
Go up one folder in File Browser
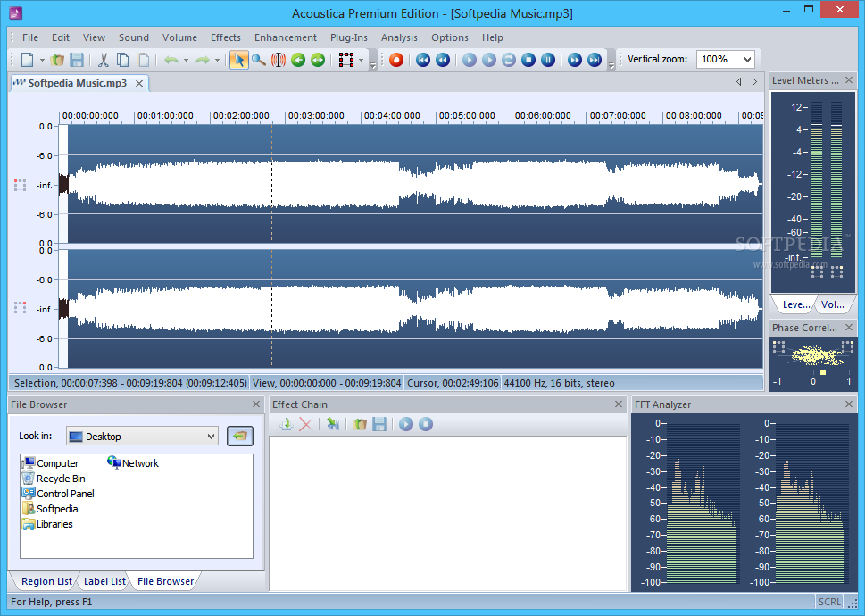(x=240, y=437)
